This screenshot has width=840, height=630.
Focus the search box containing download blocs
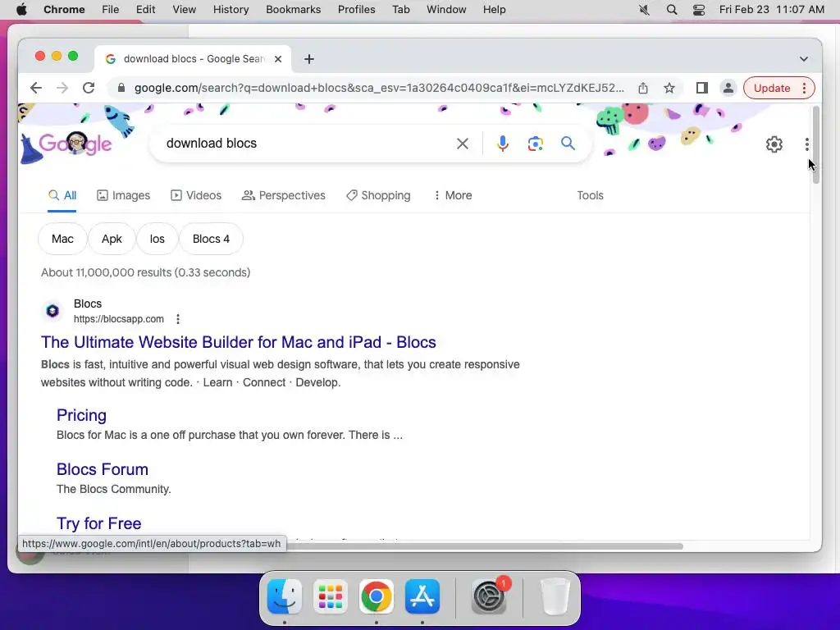[305, 143]
